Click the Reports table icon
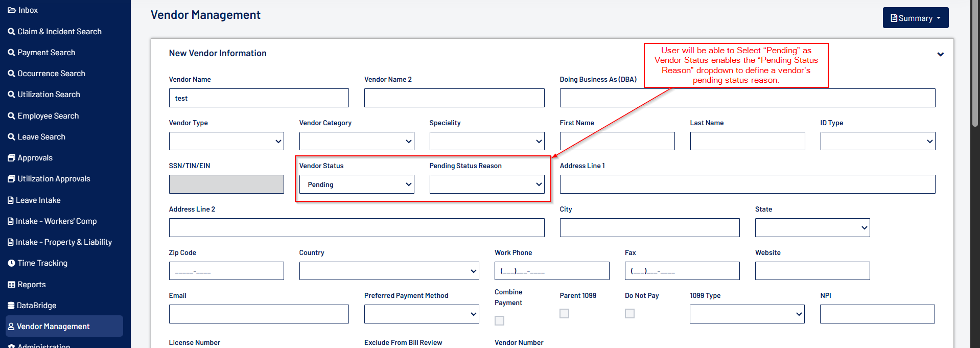980x348 pixels. [x=11, y=285]
